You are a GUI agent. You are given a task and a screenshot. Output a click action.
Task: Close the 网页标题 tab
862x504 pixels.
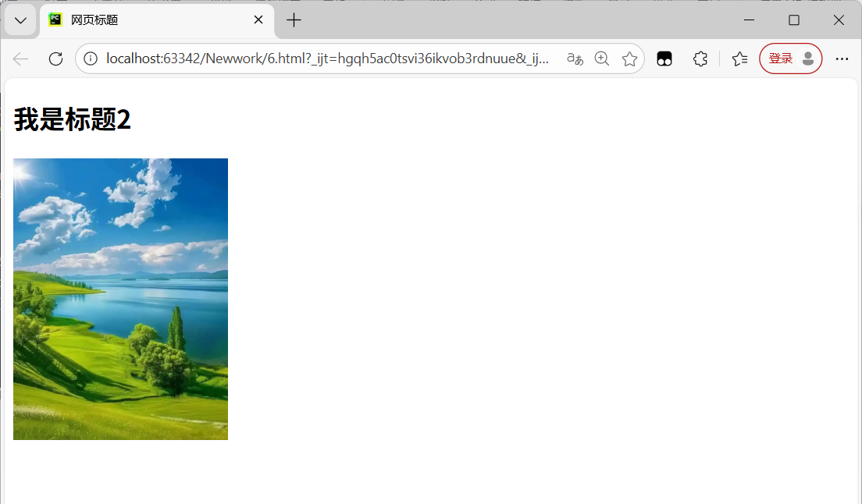point(258,20)
